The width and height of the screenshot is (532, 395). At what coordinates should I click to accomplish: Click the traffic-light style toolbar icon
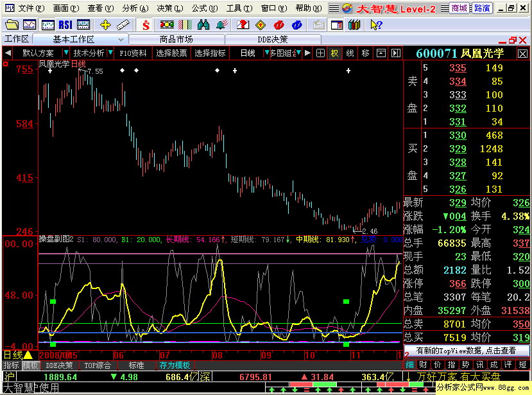(167, 25)
